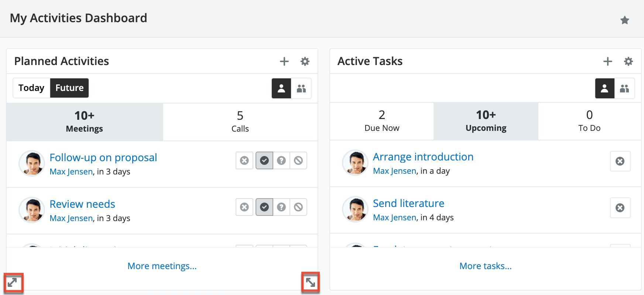Open Planned Activities gear settings
Image resolution: width=644 pixels, height=295 pixels.
point(305,61)
